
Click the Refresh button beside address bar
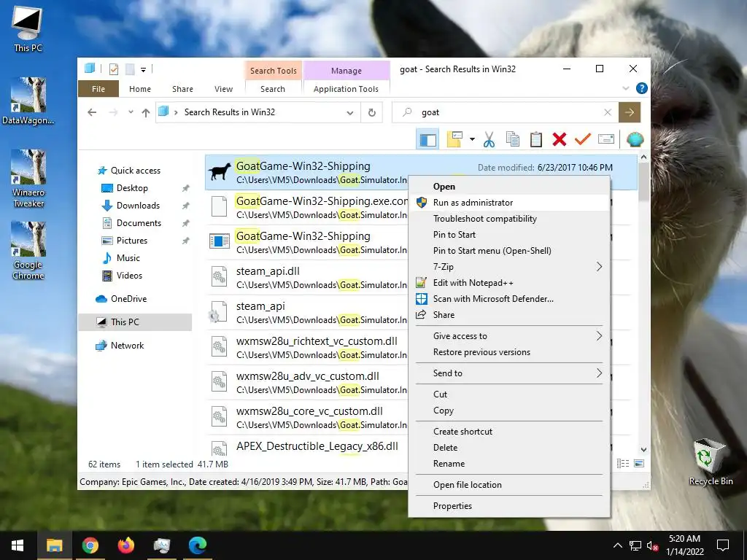371,112
